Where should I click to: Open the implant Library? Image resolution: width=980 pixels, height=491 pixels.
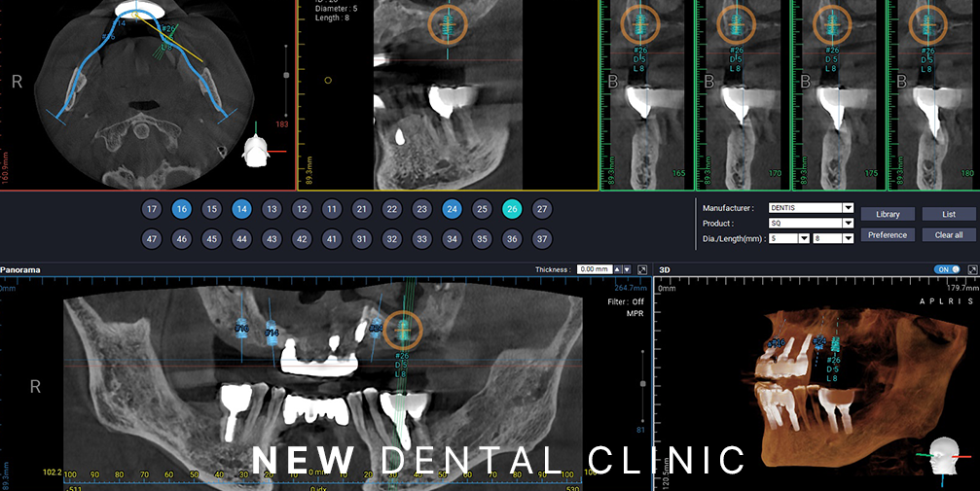(x=888, y=214)
